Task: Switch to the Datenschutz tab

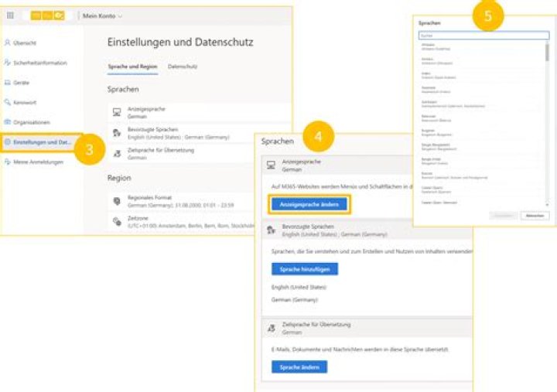Action: (183, 66)
